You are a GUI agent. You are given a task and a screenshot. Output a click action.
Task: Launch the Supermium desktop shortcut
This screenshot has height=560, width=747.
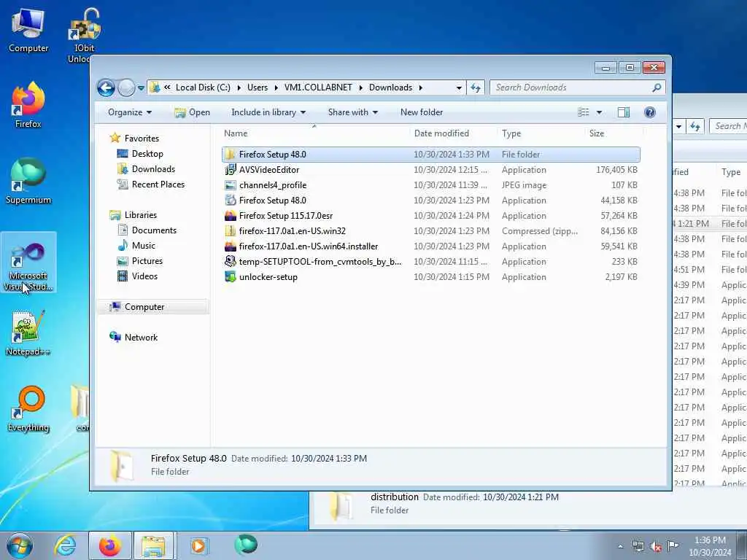(x=28, y=181)
